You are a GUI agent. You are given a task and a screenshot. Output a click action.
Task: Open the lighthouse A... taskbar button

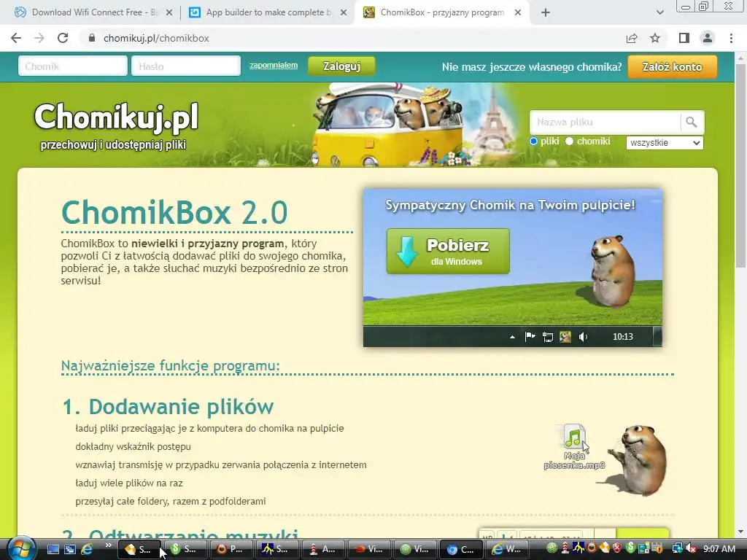click(323, 549)
